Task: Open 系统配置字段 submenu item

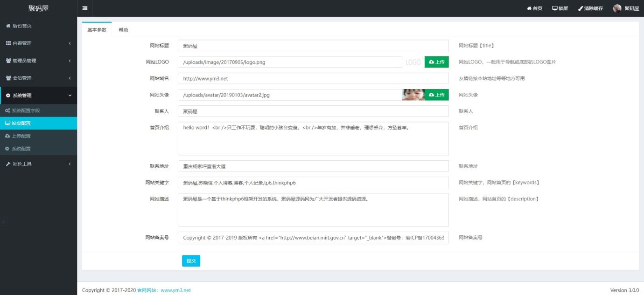Action: [x=38, y=111]
